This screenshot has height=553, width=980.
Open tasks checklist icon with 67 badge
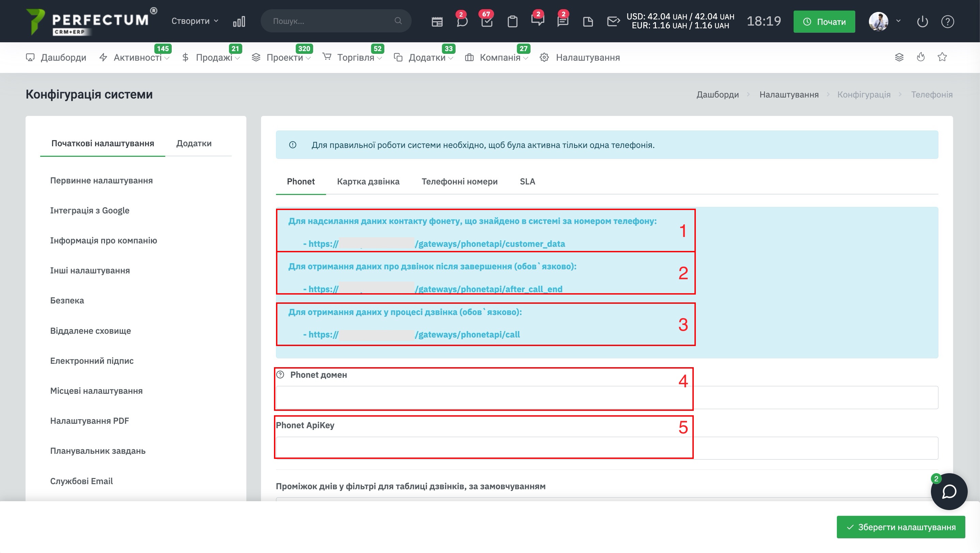click(487, 21)
